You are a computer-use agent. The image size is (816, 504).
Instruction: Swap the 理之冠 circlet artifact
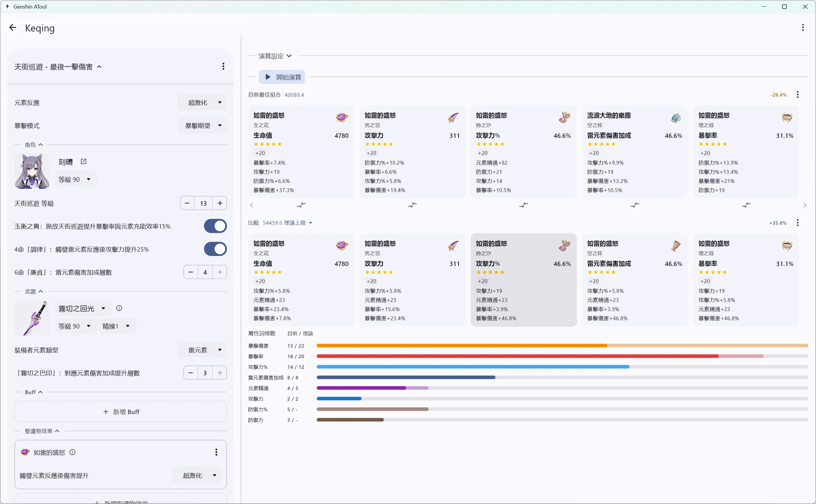(746, 205)
